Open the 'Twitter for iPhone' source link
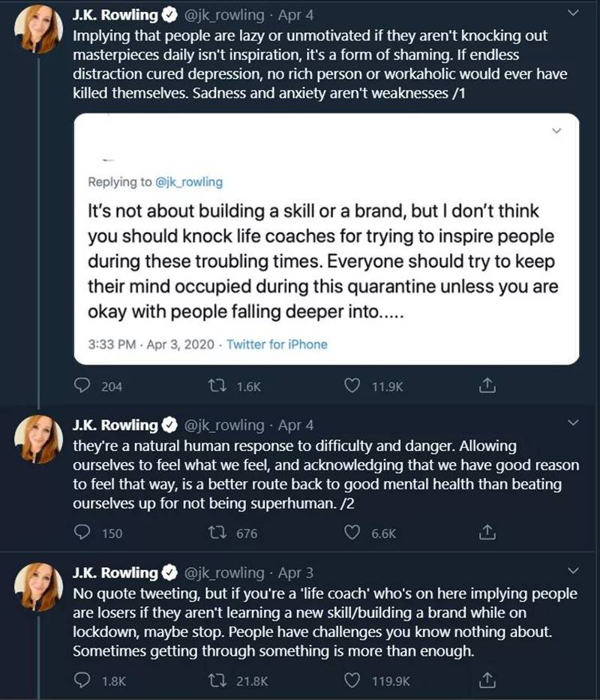Screen dimensions: 600x700 [277, 344]
